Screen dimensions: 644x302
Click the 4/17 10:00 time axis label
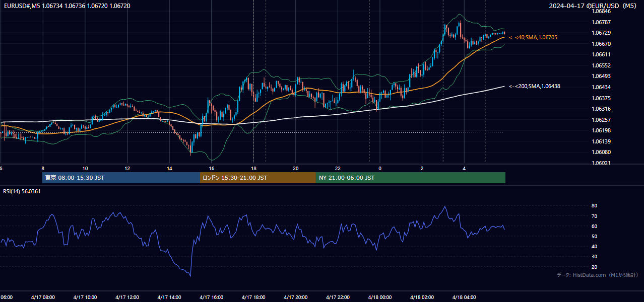tap(85, 297)
